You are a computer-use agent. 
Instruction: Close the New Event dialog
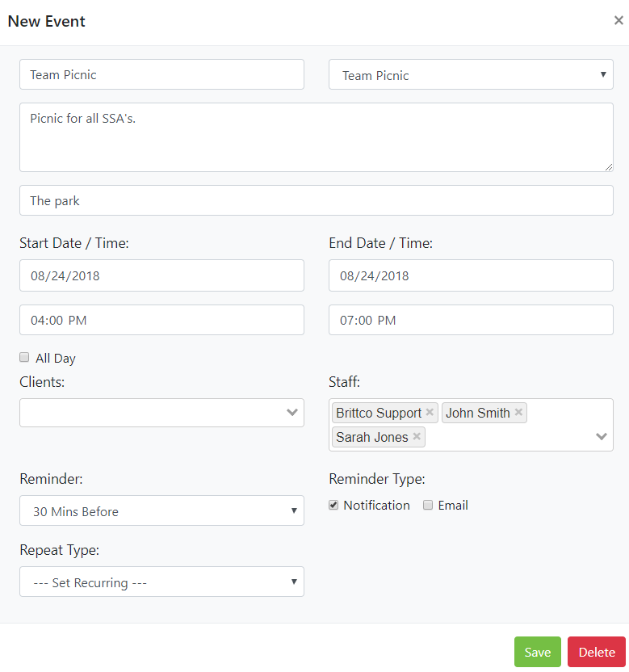(x=619, y=21)
